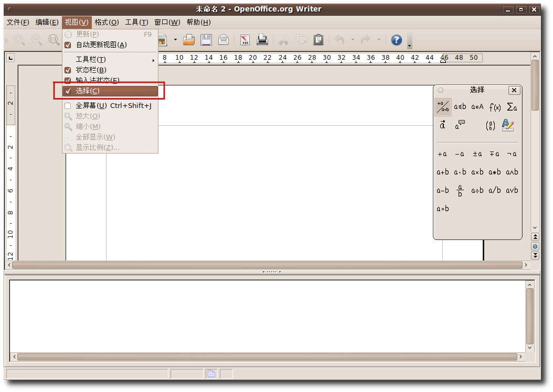The image size is (553, 392).
Task: Insert the fraction a over b operator
Action: coord(460,191)
